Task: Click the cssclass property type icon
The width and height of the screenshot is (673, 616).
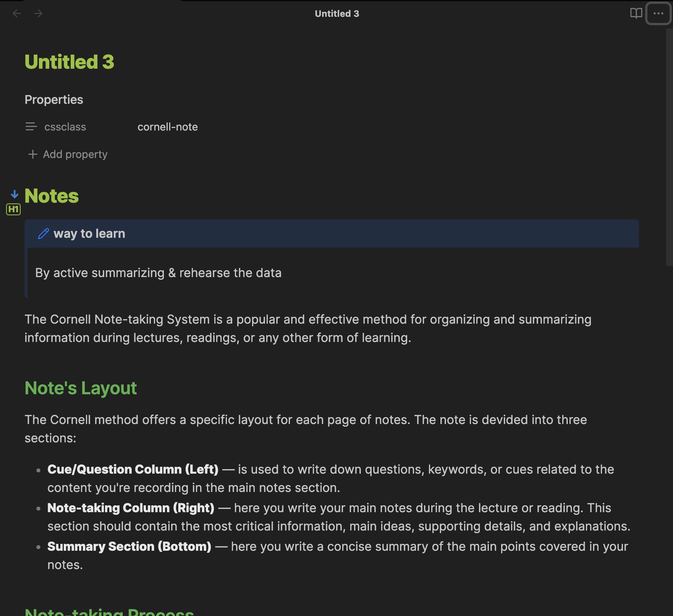Action: point(31,127)
